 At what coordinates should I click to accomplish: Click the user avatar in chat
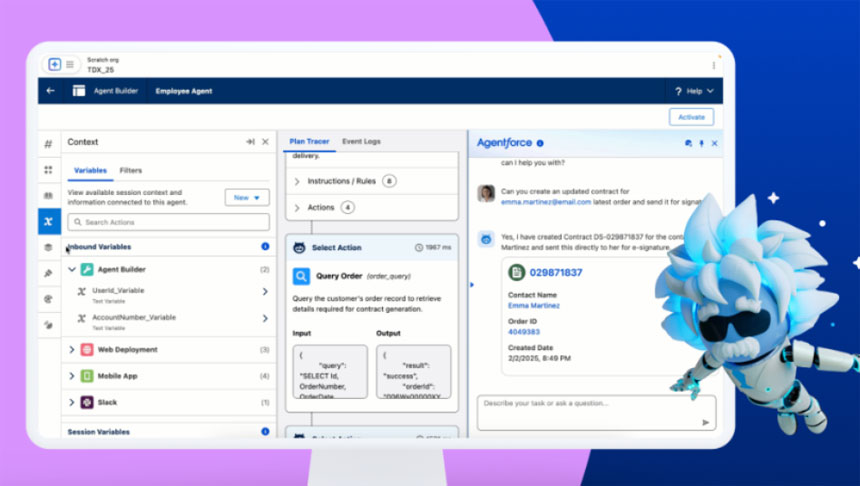486,194
